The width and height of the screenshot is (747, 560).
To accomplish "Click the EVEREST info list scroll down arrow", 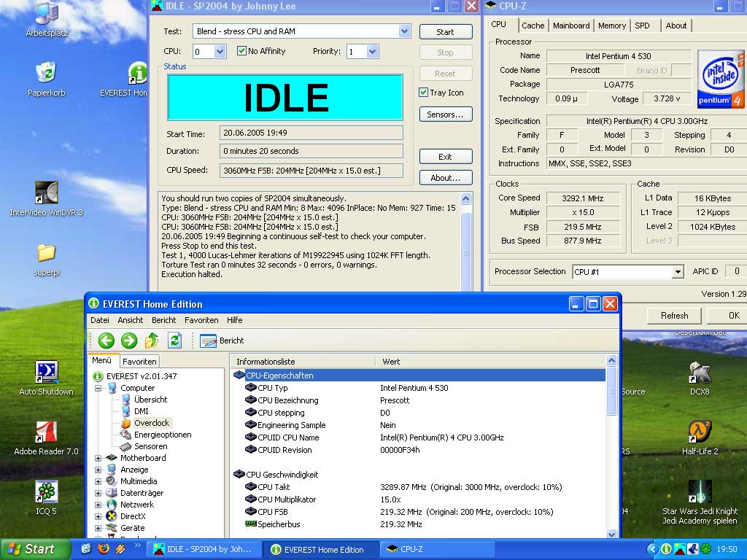I will (612, 534).
